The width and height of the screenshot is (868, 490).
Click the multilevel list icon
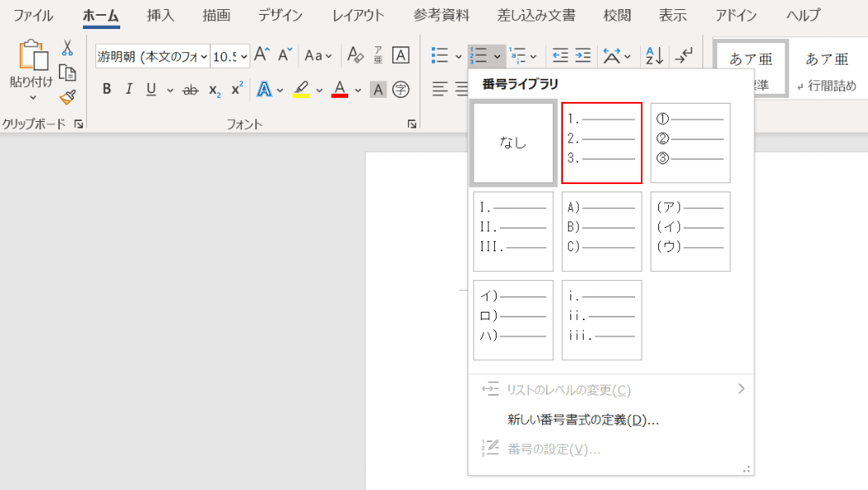click(517, 56)
